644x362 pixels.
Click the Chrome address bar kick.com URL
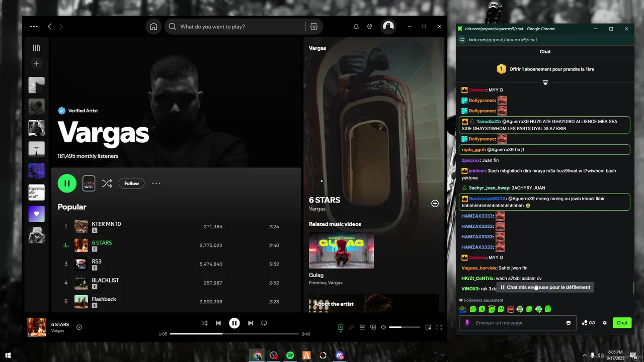tap(503, 40)
